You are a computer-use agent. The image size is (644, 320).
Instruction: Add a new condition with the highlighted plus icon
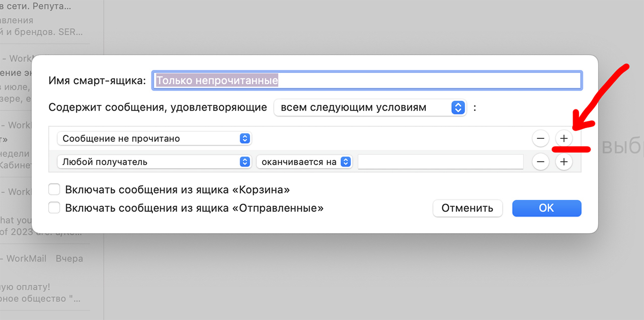pyautogui.click(x=563, y=138)
